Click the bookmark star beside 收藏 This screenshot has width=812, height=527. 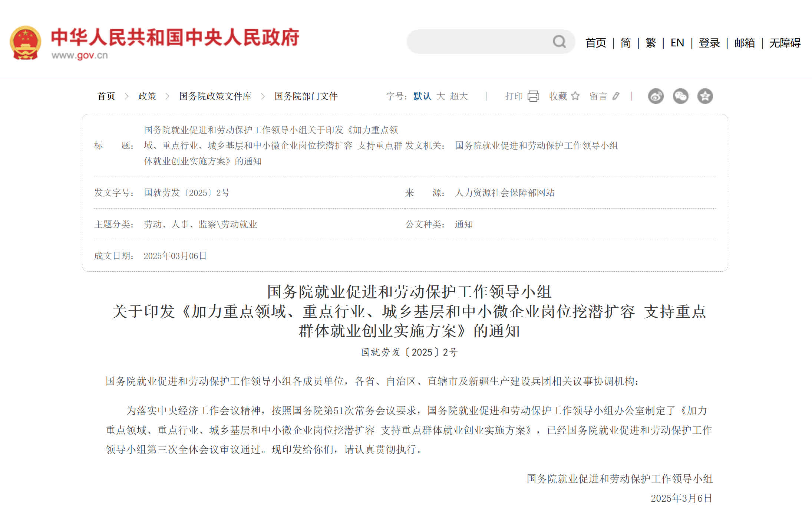click(x=575, y=96)
